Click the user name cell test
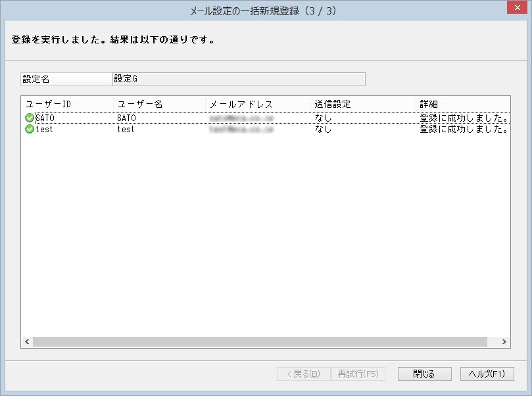Screen dimensions: 532x396 [126, 129]
